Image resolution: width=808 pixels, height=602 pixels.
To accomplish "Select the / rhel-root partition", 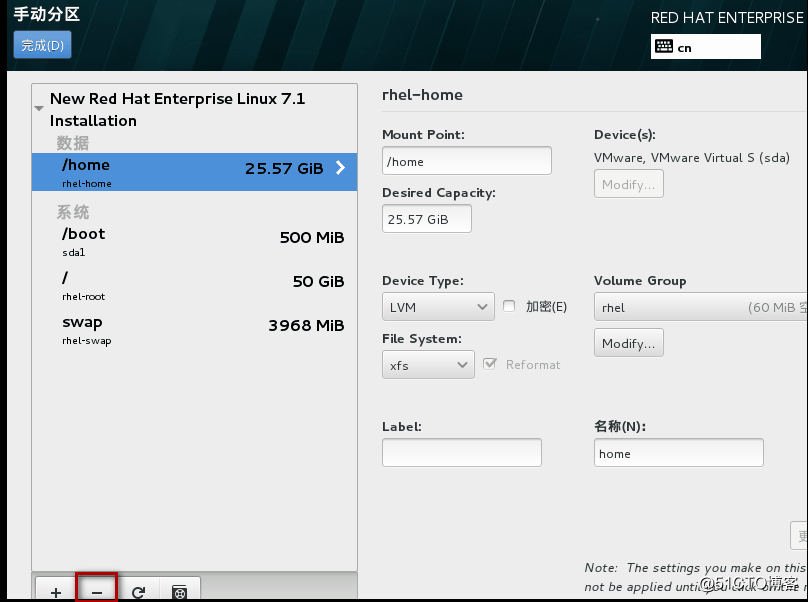I will pos(194,285).
